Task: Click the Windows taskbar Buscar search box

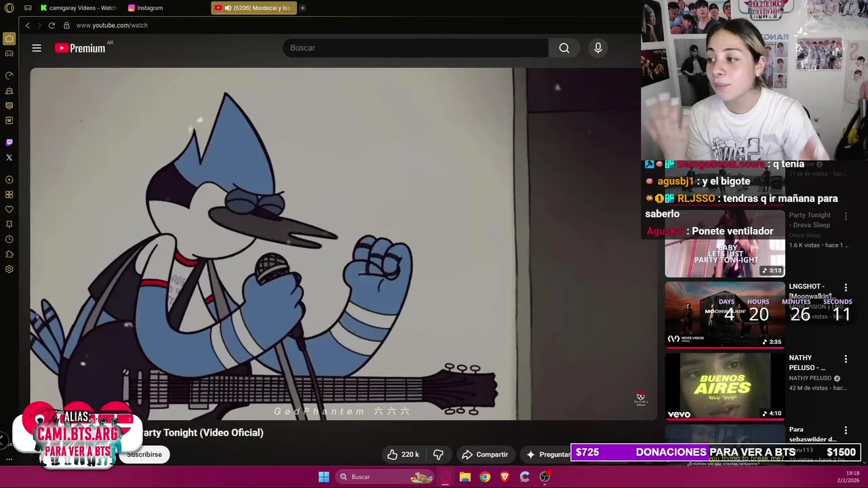Action: coord(385,477)
